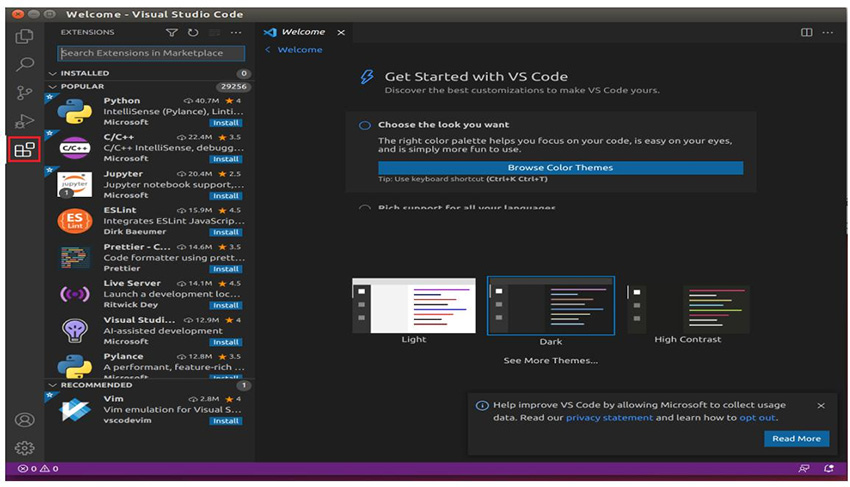Click the split editor right icon
This screenshot has width=850, height=487.
tap(807, 33)
